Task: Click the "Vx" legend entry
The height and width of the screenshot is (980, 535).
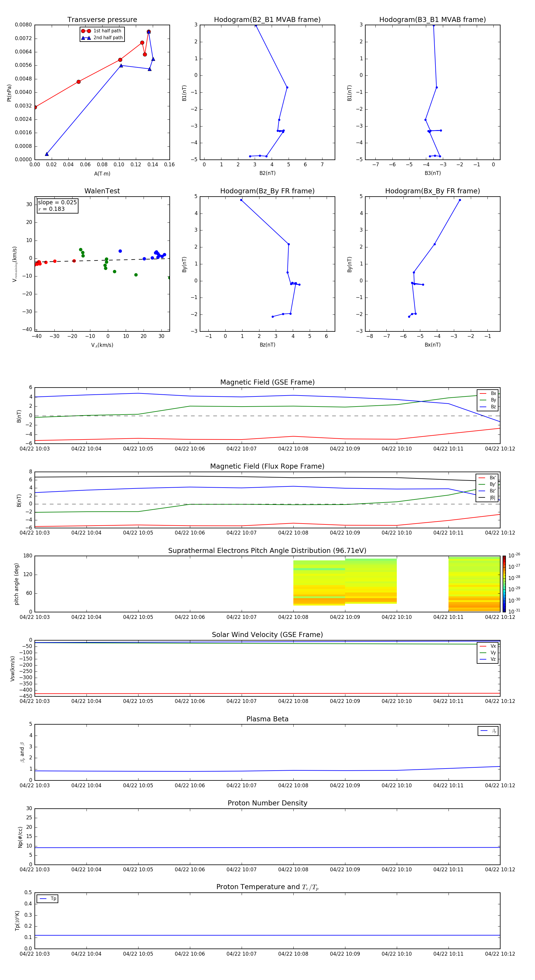Action: tap(488, 647)
